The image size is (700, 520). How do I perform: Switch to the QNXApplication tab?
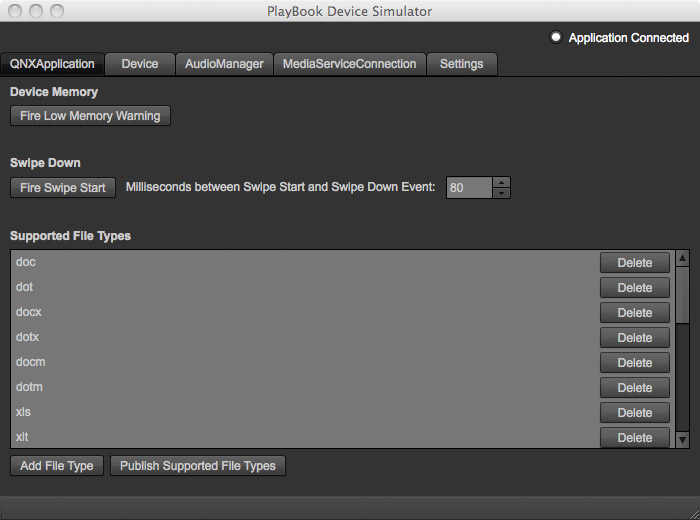(52, 64)
